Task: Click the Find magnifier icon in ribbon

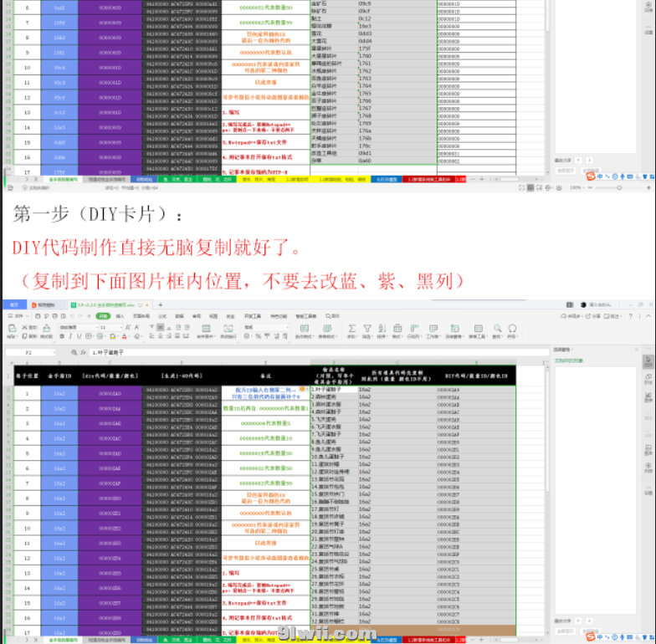Action: [497, 328]
